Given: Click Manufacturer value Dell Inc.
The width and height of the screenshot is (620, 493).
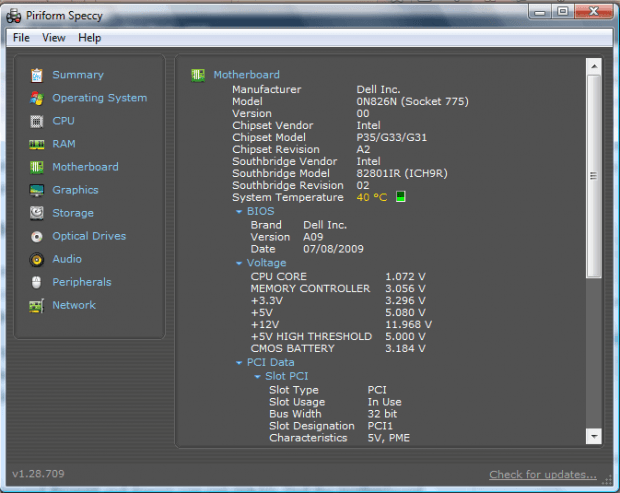Looking at the screenshot, I should pos(378,89).
